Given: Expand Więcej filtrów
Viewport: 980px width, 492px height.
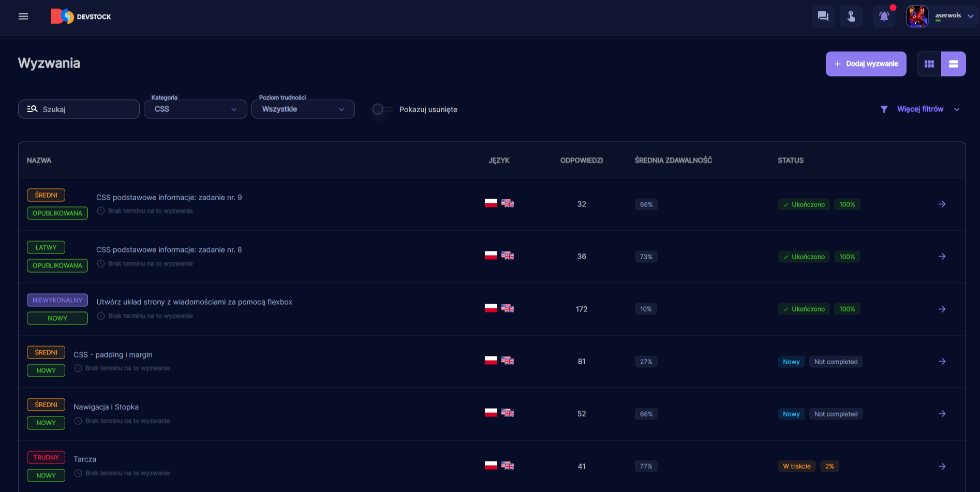Looking at the screenshot, I should pyautogui.click(x=920, y=109).
